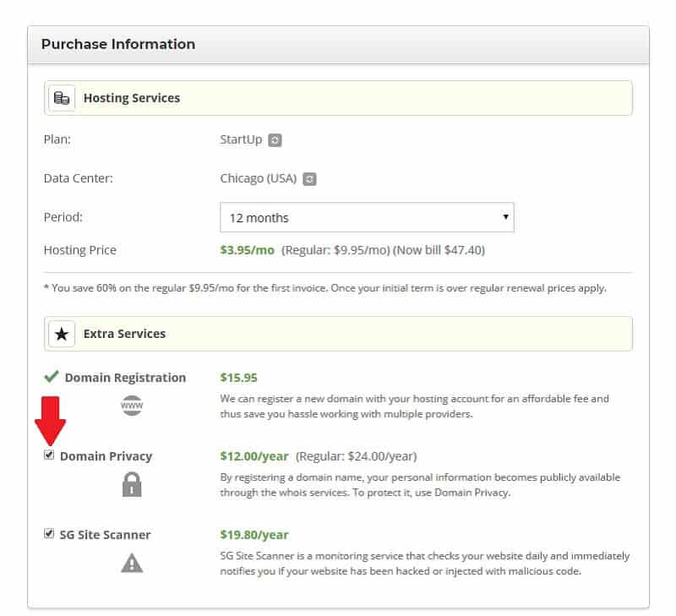Click the SG Site Scanner warning triangle icon

pos(132,563)
